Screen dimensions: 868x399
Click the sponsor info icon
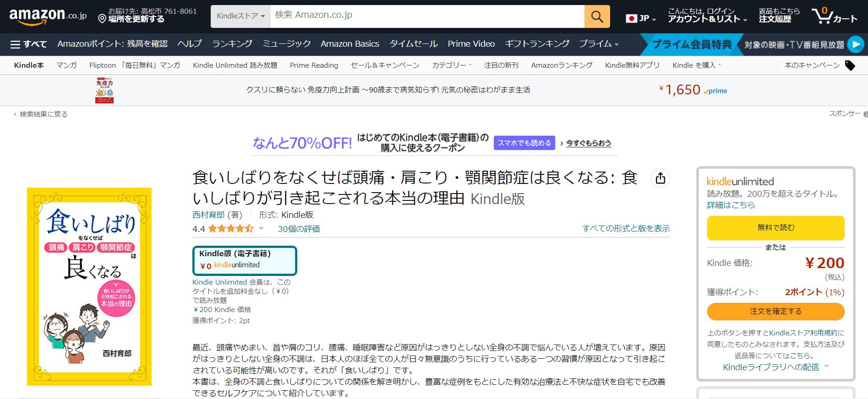[x=865, y=114]
